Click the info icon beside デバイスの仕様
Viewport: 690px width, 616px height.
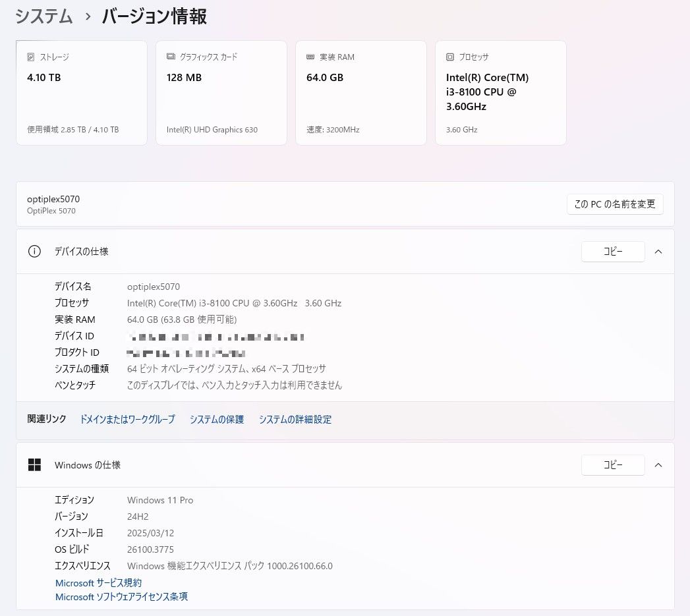coord(34,251)
